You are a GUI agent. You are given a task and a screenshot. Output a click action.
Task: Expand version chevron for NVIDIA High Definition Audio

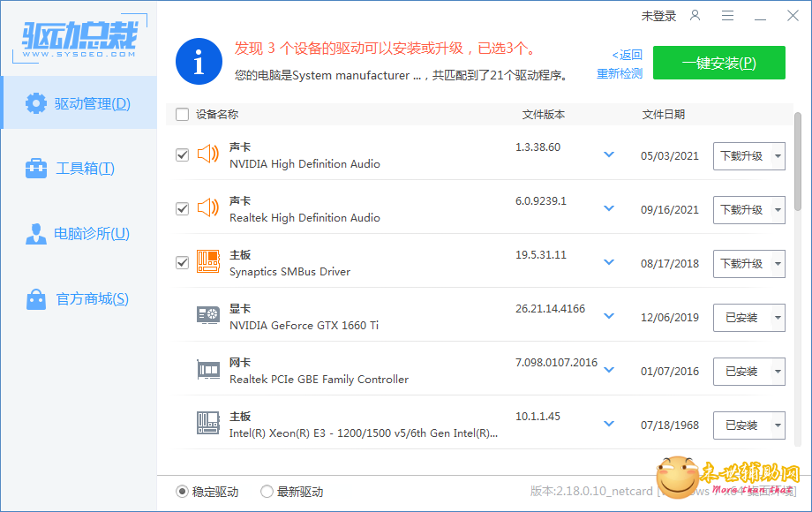click(x=609, y=154)
